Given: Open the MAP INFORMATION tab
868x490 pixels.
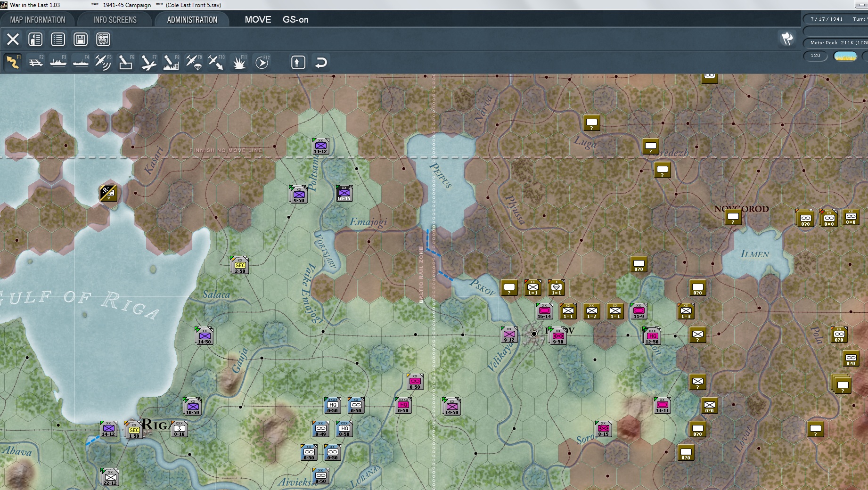Looking at the screenshot, I should [x=38, y=20].
